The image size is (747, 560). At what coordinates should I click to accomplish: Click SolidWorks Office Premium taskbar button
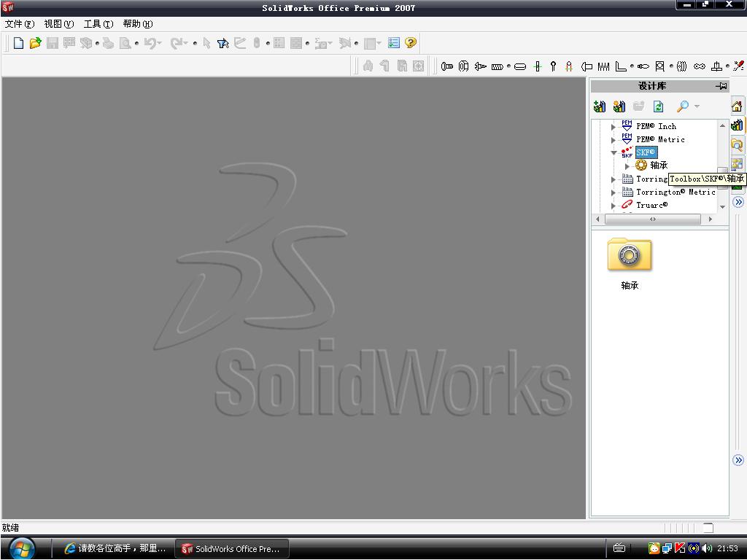(x=233, y=548)
